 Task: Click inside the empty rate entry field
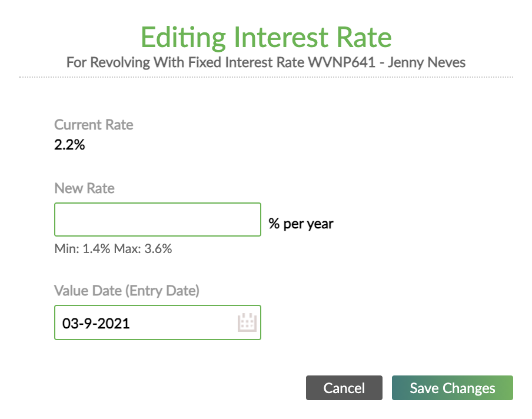pyautogui.click(x=158, y=219)
